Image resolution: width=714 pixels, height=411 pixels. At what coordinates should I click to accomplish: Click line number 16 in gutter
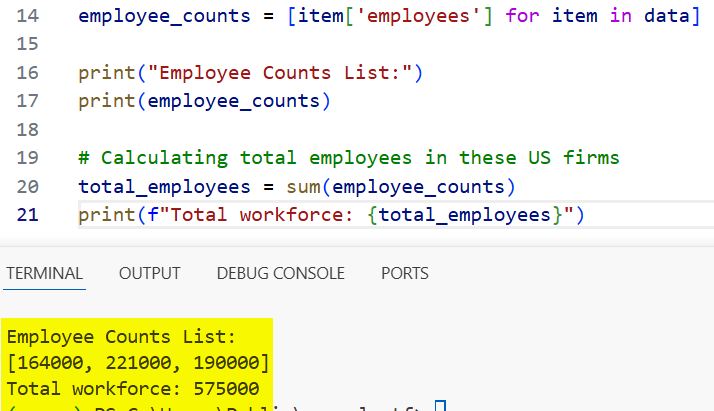coord(28,73)
